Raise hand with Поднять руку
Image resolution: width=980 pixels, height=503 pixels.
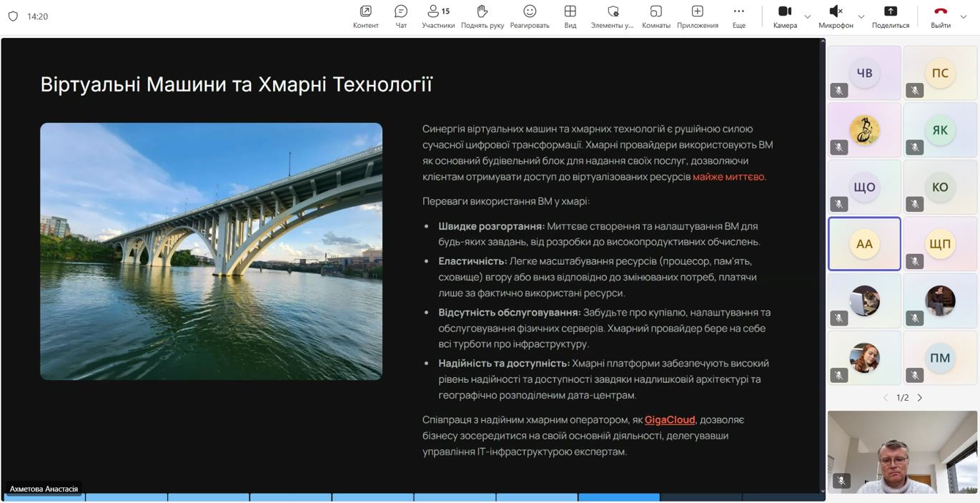(x=482, y=16)
